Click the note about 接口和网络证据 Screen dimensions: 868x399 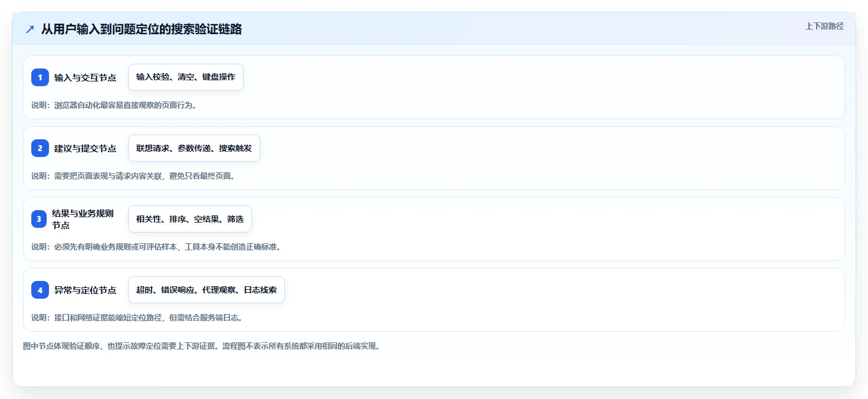coord(137,318)
